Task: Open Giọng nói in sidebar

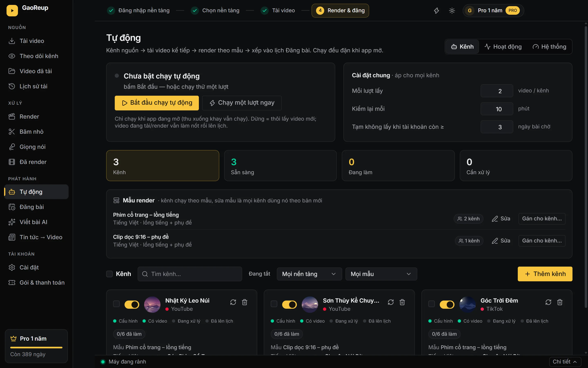Action: 37,147
